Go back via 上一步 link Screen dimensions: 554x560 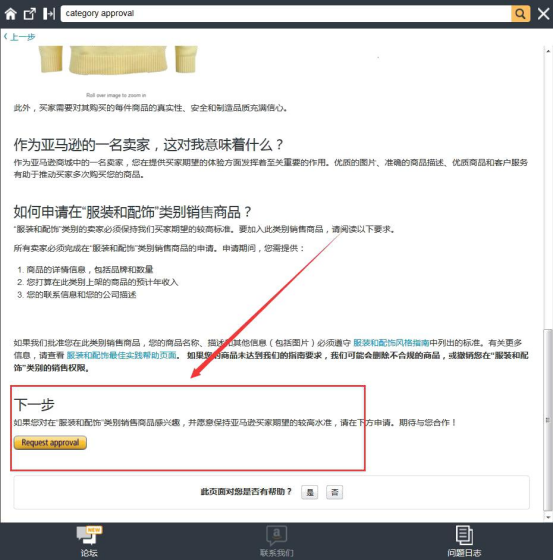(20, 37)
